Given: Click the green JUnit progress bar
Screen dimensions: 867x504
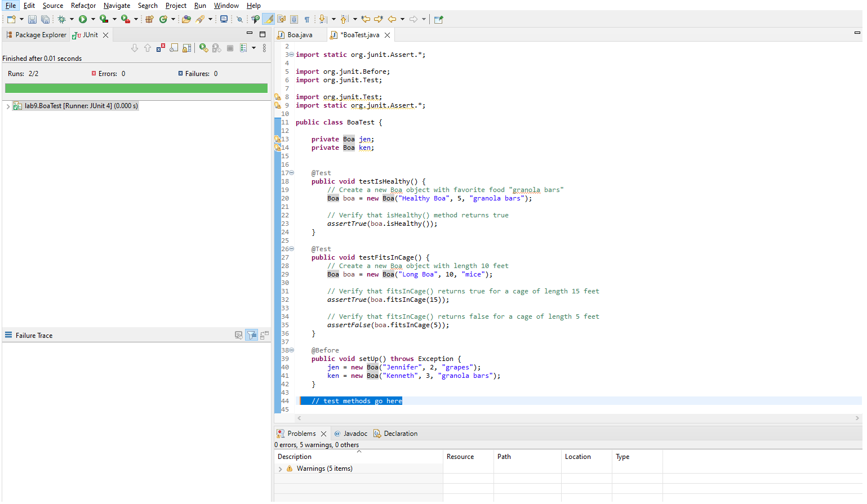Looking at the screenshot, I should [136, 88].
